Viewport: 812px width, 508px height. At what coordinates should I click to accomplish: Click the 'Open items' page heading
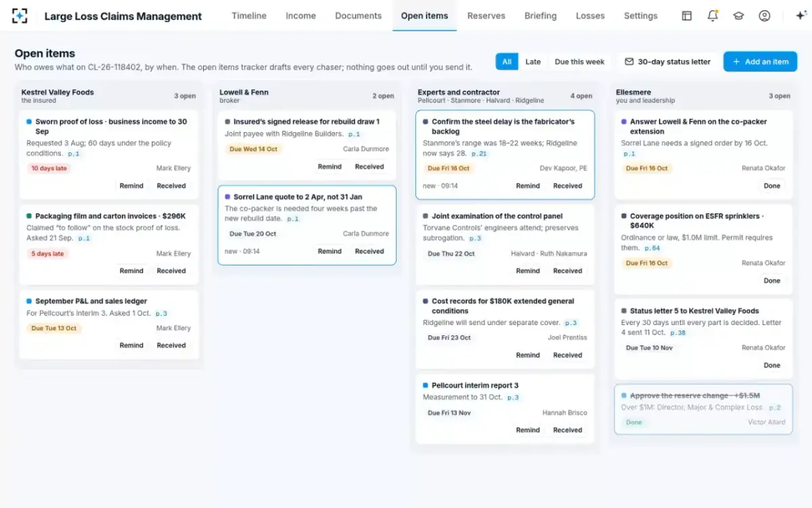45,54
